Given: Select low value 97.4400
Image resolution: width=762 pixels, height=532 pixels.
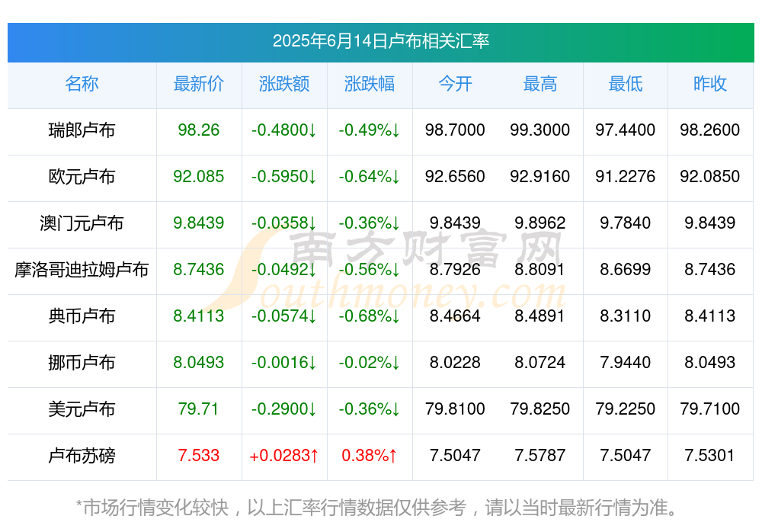Looking at the screenshot, I should pyautogui.click(x=626, y=130).
